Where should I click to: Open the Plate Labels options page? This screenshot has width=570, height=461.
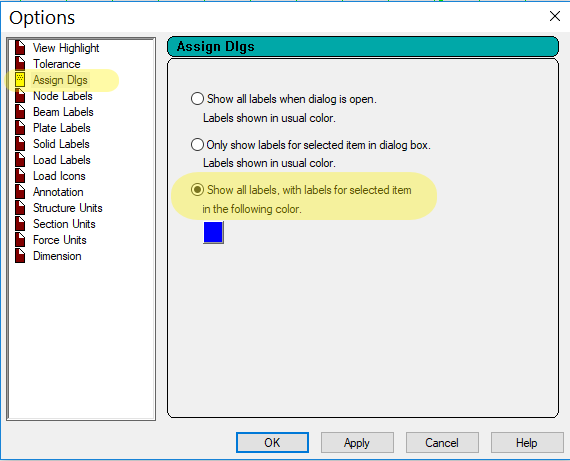61,128
